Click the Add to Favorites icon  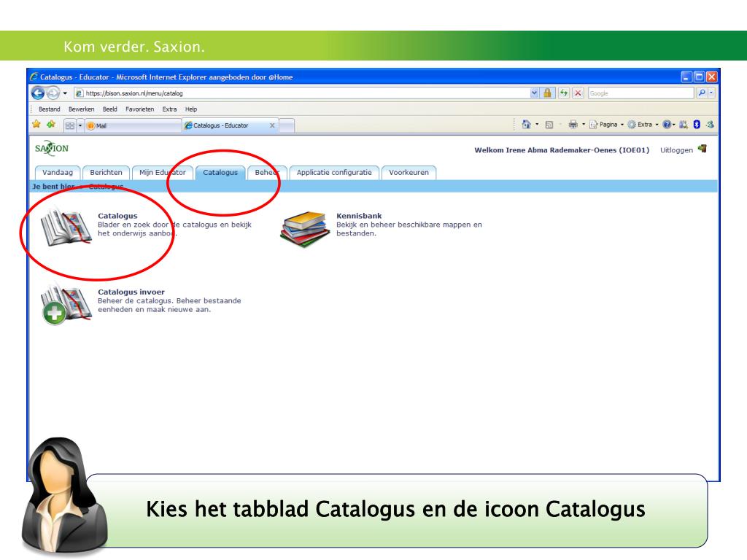click(x=51, y=125)
